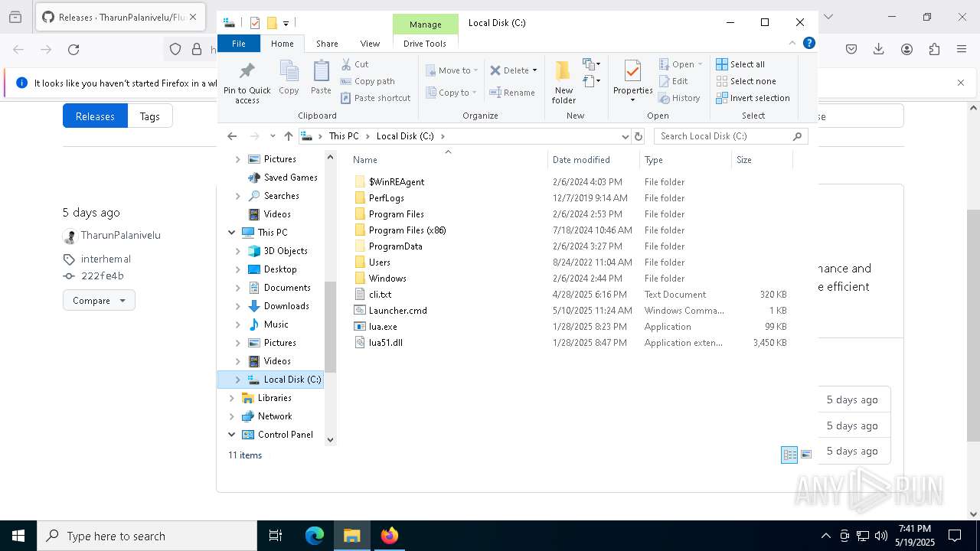Expand Downloads tree node
The image size is (980, 551).
tap(237, 306)
